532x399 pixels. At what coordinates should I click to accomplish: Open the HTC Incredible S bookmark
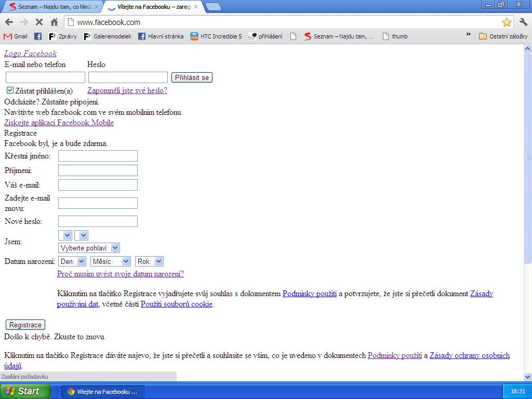[x=216, y=36]
